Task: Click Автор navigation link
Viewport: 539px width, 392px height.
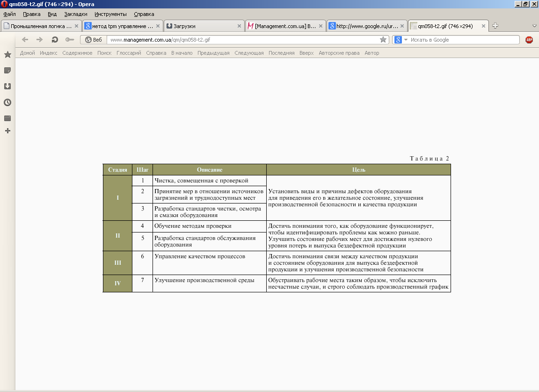Action: click(x=372, y=53)
